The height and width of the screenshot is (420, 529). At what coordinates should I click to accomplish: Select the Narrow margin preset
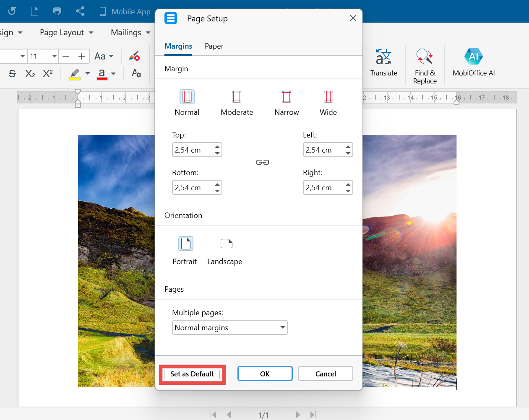[287, 103]
